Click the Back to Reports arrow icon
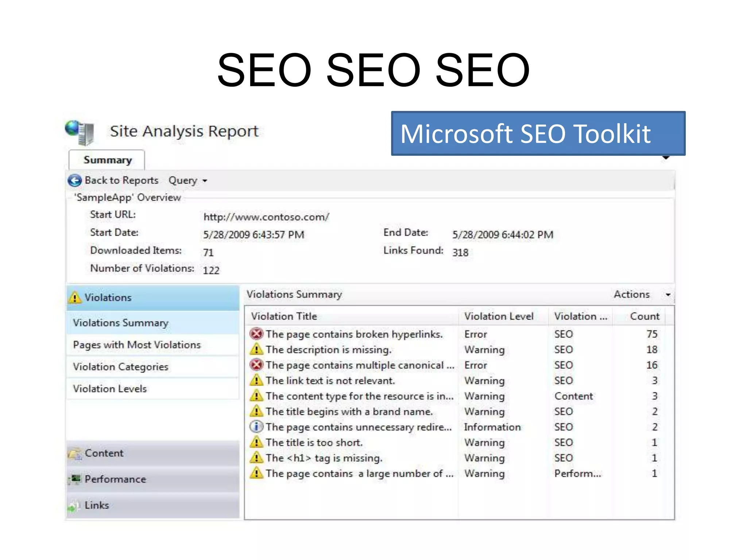 75,180
